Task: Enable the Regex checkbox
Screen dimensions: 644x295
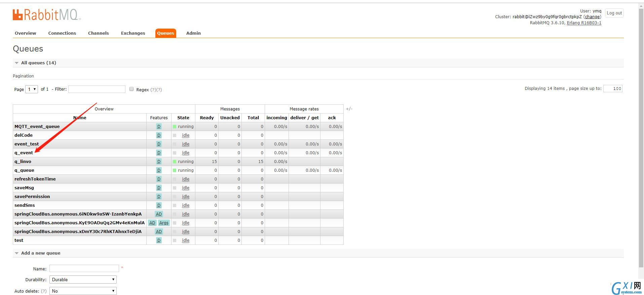Action: [x=131, y=89]
